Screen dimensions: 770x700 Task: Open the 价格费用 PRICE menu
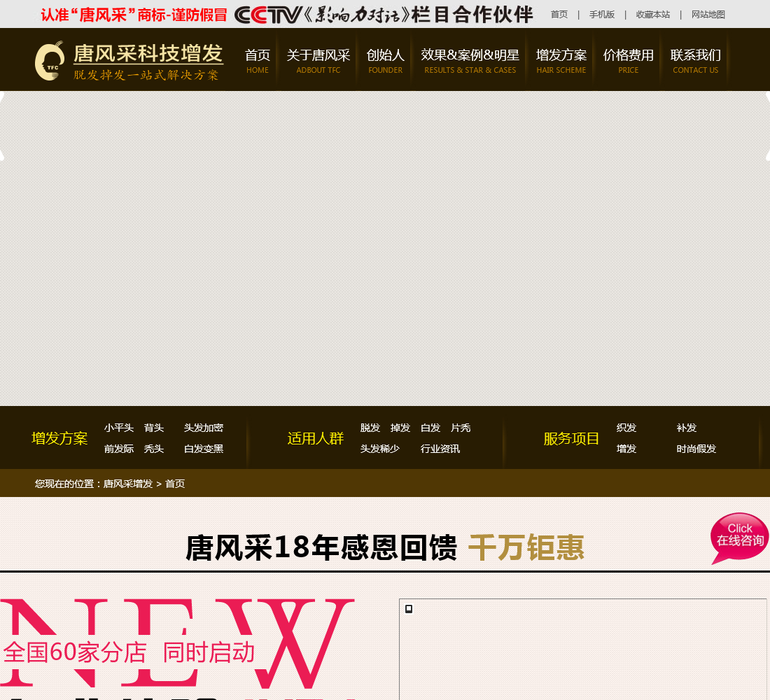[x=628, y=61]
